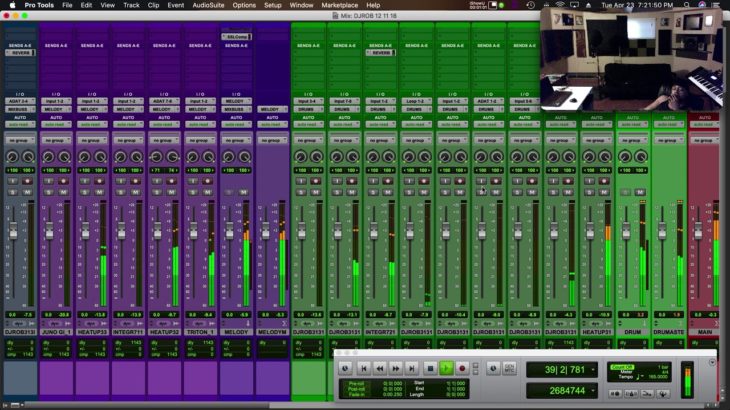Open input selector on JUNO GI_1 track
The height and width of the screenshot is (410, 730).
[x=56, y=101]
